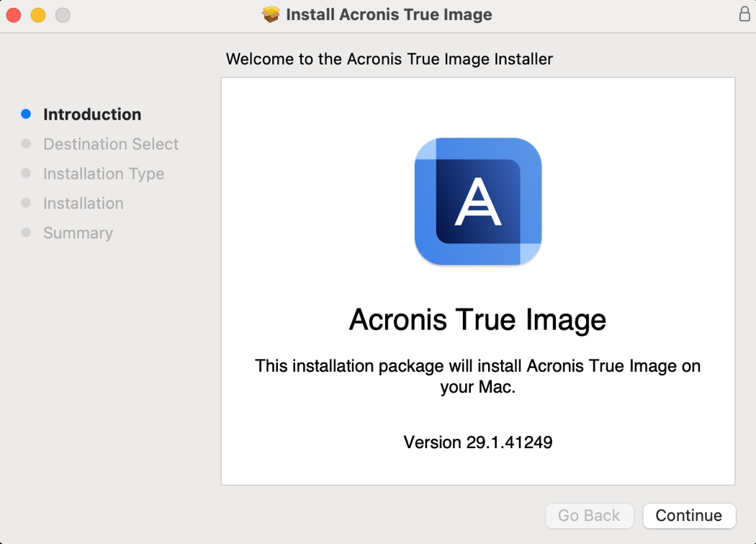Viewport: 756px width, 544px height.
Task: Click the Version 29.1.41249 text
Action: coord(477,442)
